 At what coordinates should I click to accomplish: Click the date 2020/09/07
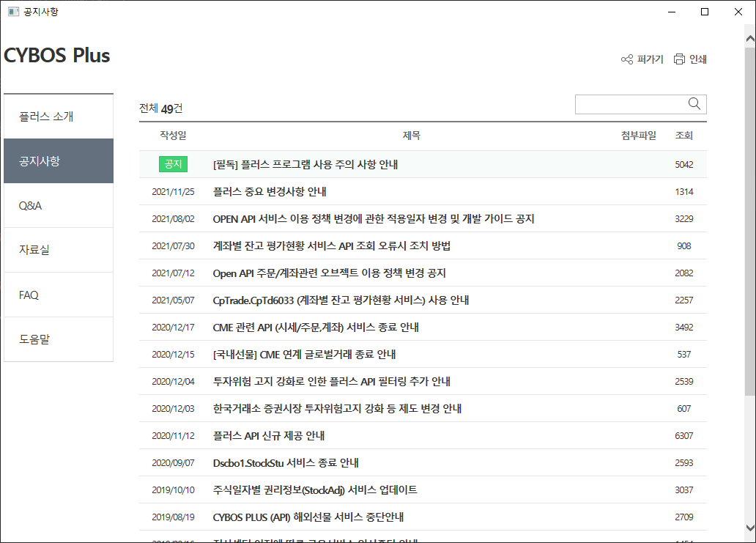(173, 463)
